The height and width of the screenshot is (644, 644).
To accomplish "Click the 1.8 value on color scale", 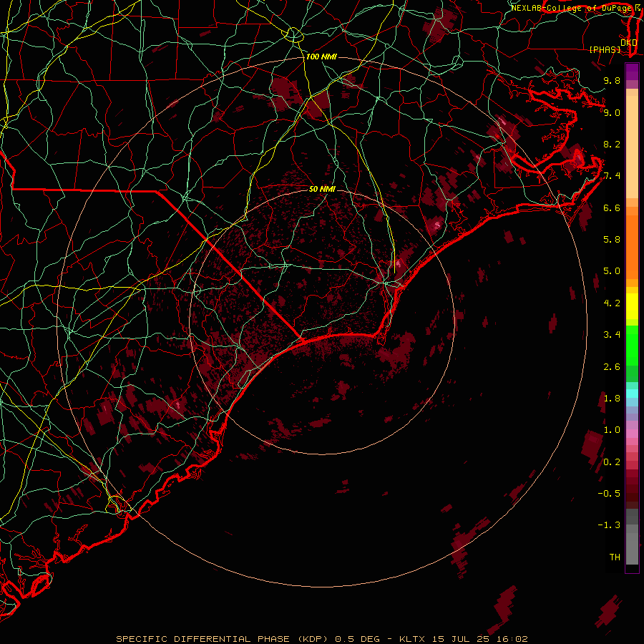I will click(612, 399).
